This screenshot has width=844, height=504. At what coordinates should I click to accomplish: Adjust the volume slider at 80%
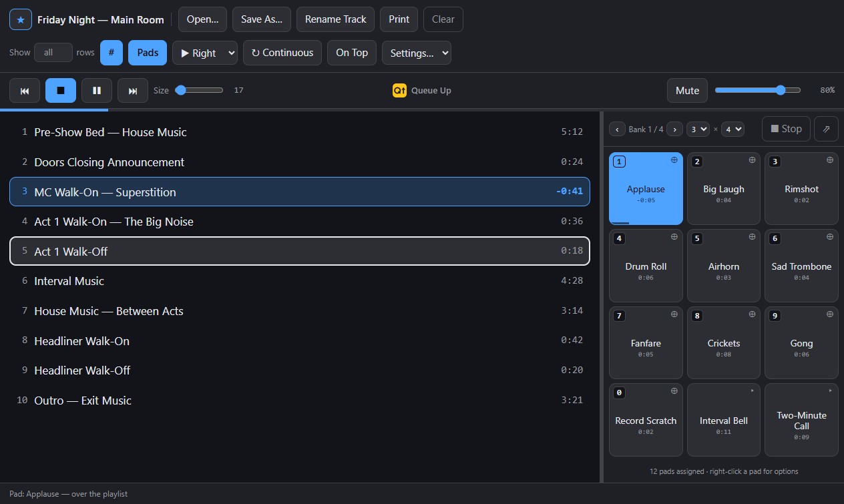tap(758, 90)
